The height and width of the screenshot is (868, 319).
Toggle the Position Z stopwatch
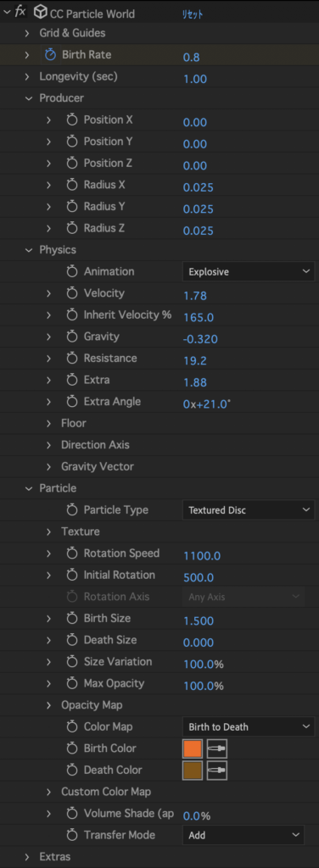click(x=72, y=164)
